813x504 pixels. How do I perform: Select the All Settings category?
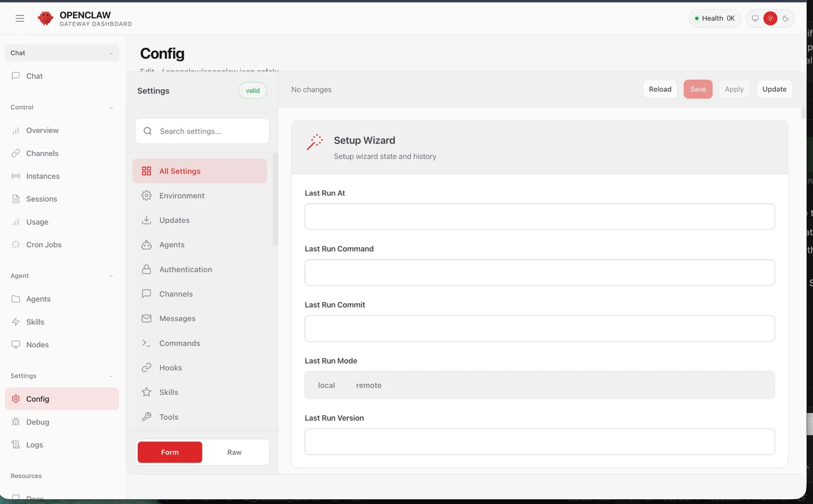pos(200,171)
